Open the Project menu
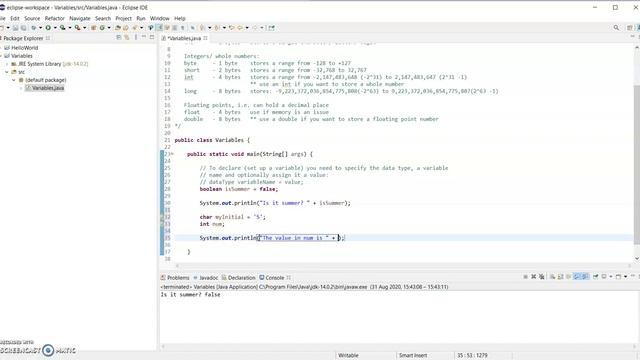 pos(123,18)
